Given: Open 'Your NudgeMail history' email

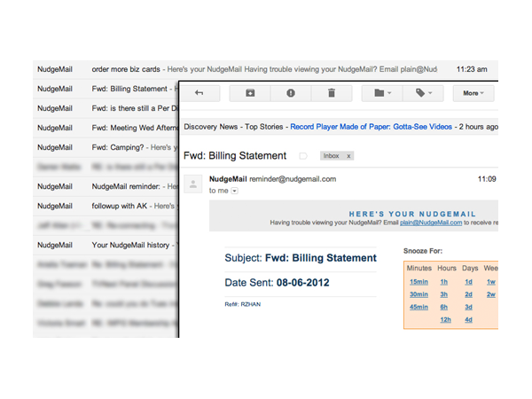Looking at the screenshot, I should coord(106,245).
